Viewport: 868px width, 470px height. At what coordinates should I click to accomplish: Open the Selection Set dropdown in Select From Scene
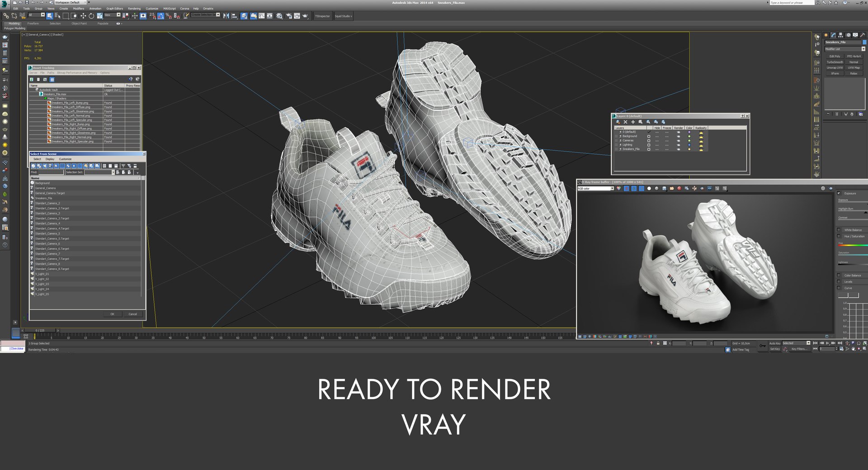click(x=99, y=172)
